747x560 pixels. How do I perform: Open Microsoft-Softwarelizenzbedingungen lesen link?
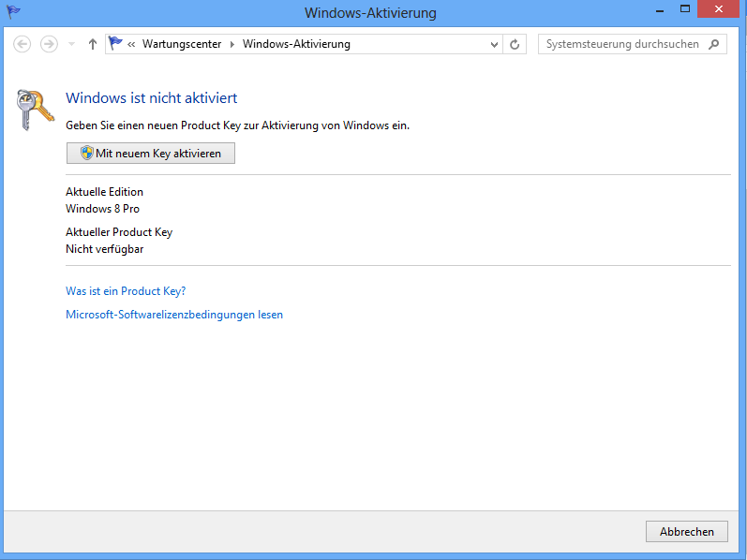(x=174, y=315)
